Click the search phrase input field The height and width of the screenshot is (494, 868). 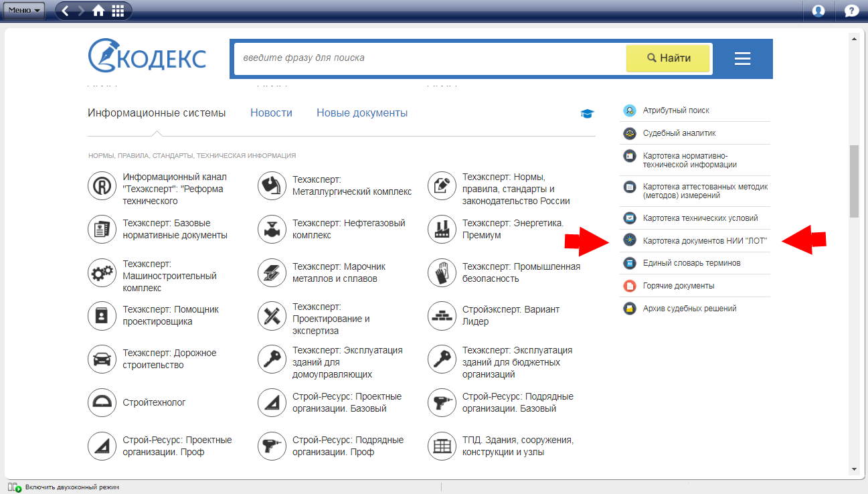point(428,58)
